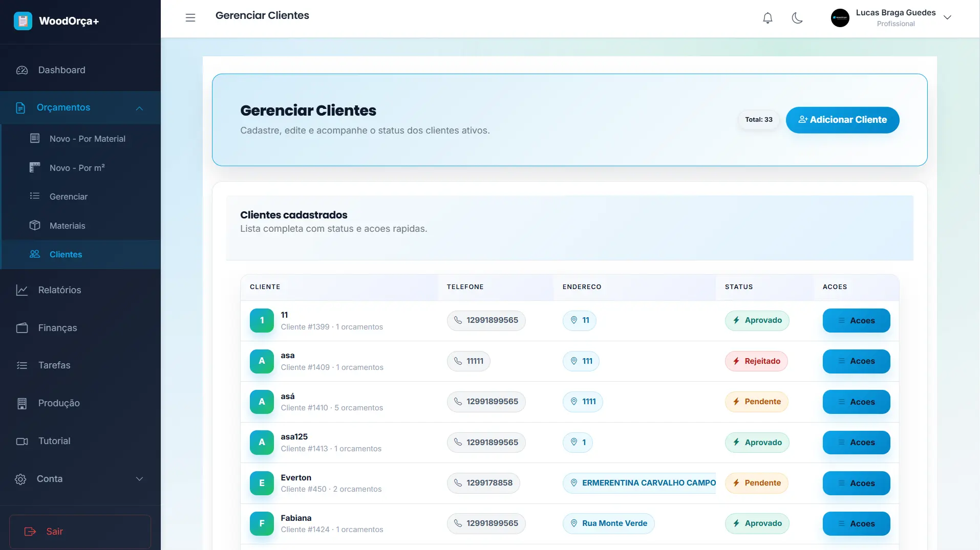Click the Materiais box icon

[35, 226]
